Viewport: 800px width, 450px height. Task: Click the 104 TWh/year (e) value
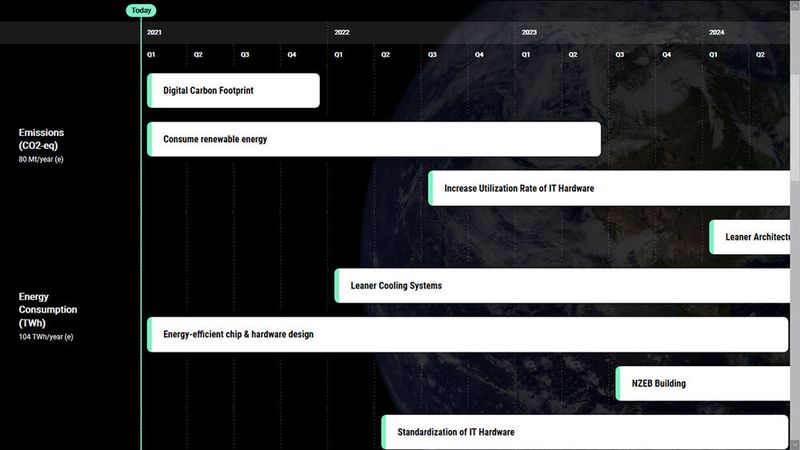(46, 337)
